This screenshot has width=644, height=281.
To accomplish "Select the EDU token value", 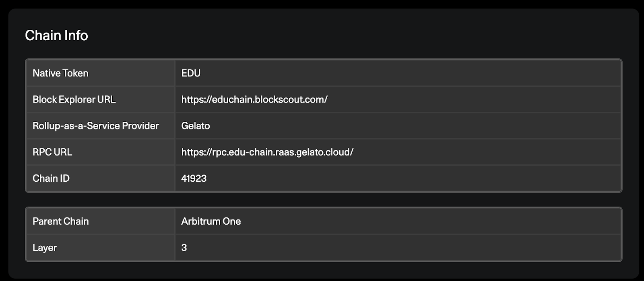I will coord(191,73).
